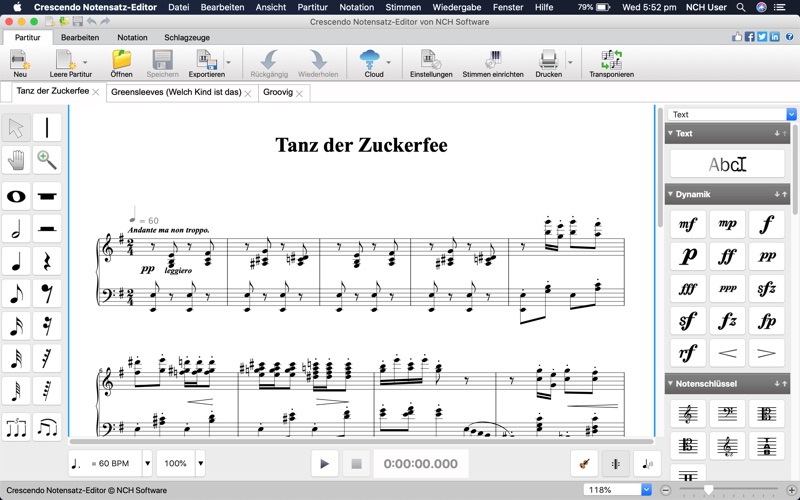Select the triplet tuplet tool
This screenshot has height=500, width=800.
[x=16, y=428]
